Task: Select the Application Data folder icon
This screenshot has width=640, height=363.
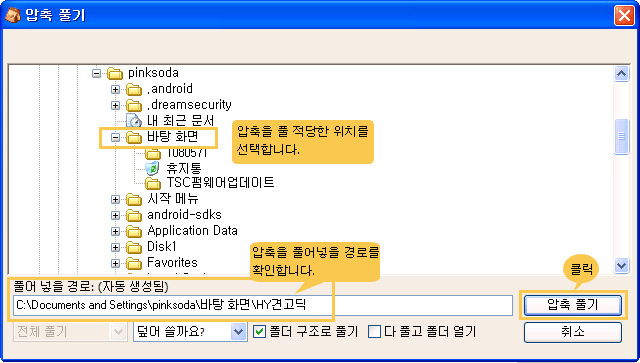Action: pos(134,231)
